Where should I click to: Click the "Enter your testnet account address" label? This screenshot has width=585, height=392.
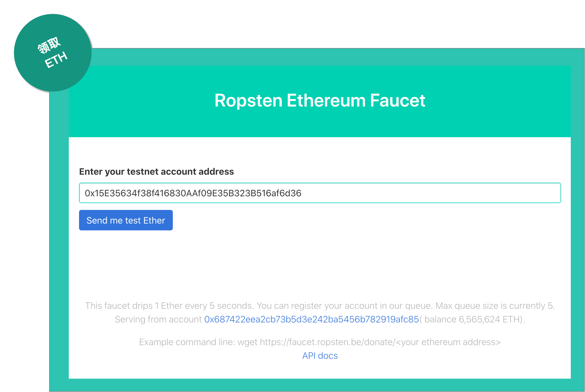[156, 172]
